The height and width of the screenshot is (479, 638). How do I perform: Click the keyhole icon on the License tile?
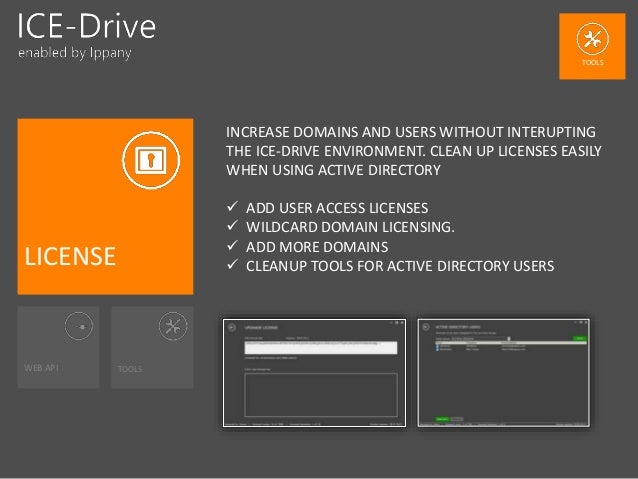(x=151, y=160)
